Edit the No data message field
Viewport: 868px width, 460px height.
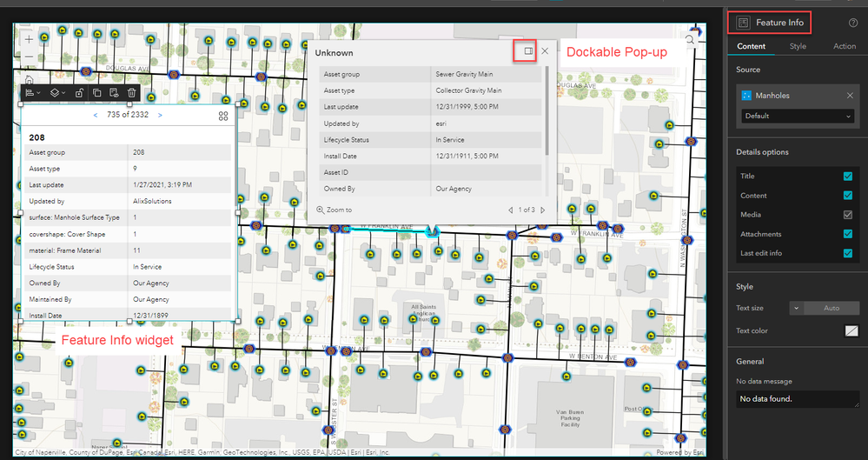point(797,399)
